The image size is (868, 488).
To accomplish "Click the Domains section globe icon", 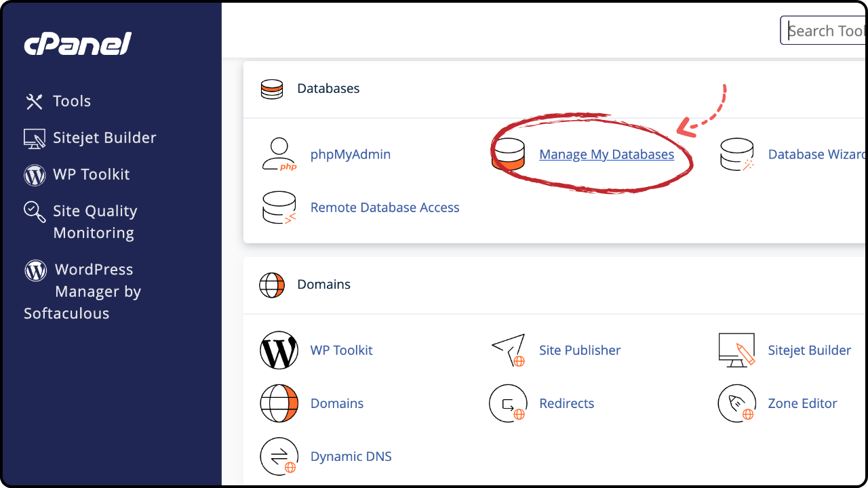I will click(x=272, y=285).
